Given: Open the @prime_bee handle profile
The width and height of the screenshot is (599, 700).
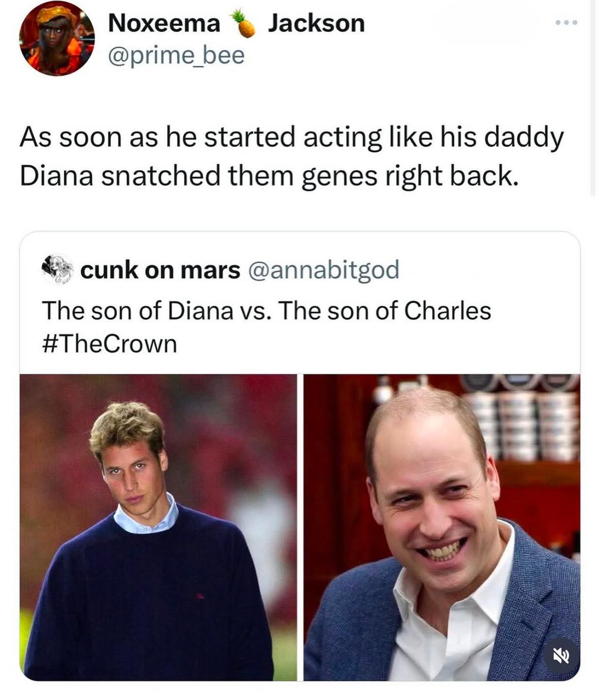Looking at the screenshot, I should pyautogui.click(x=176, y=55).
